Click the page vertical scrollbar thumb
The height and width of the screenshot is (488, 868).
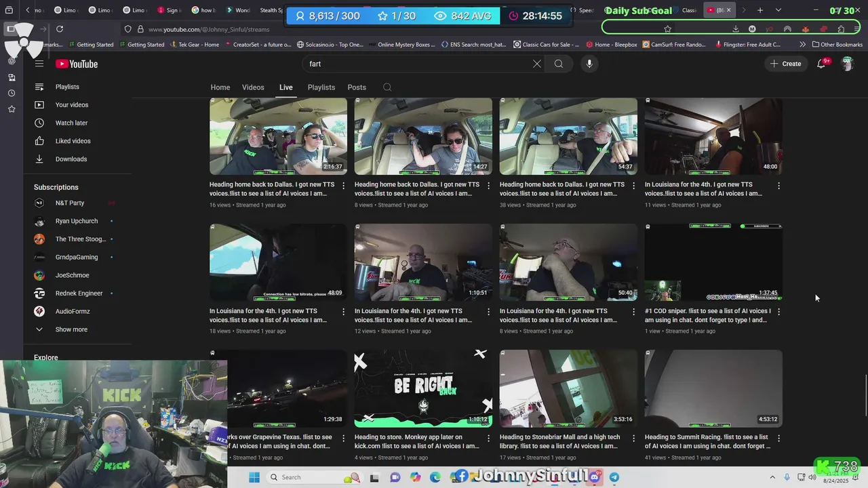pyautogui.click(x=865, y=394)
